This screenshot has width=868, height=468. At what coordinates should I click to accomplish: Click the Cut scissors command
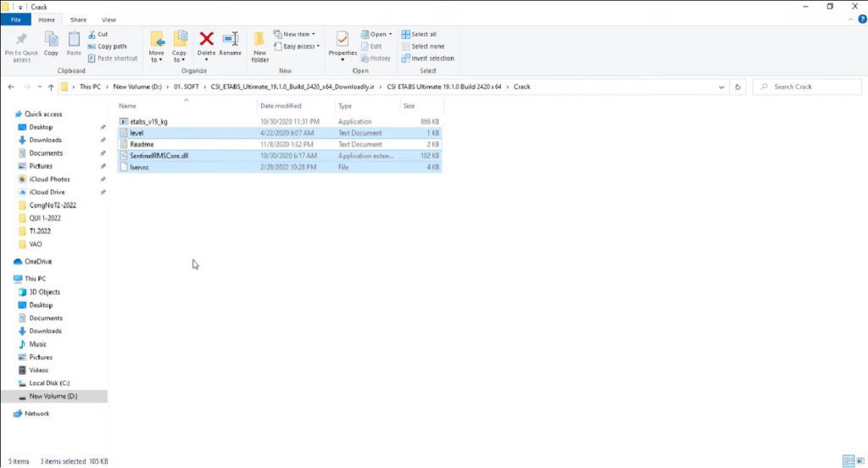click(98, 35)
